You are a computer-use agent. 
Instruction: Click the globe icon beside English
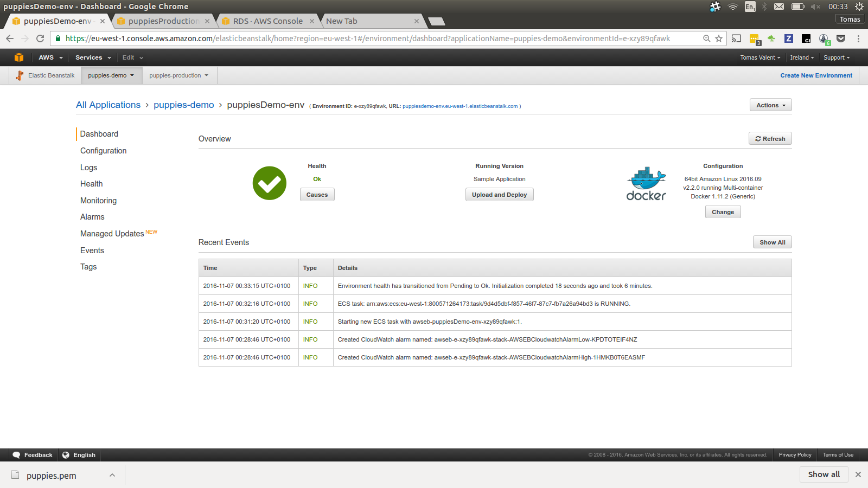point(66,455)
